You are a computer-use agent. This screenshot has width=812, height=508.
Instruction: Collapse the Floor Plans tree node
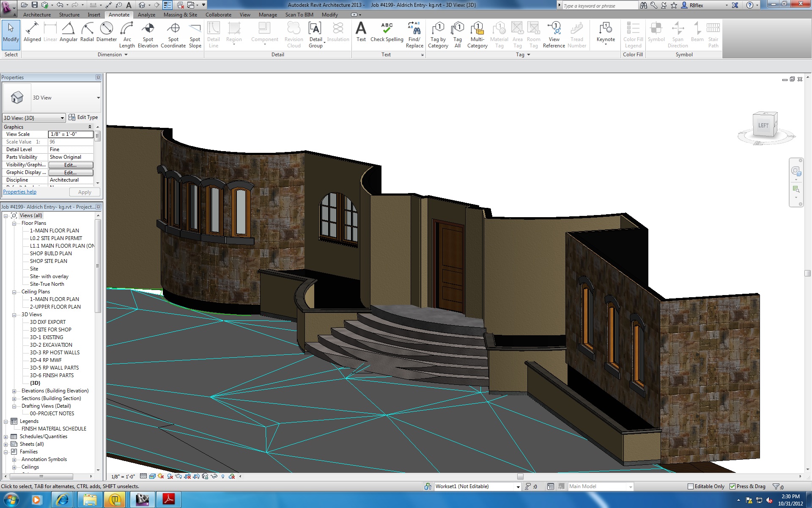pyautogui.click(x=14, y=223)
